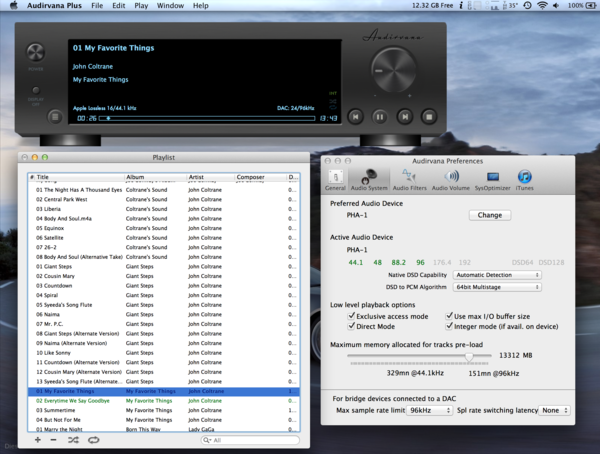Viewport: 600px width, 454px height.
Task: Open the Audio Volume preferences tab
Action: 451,180
